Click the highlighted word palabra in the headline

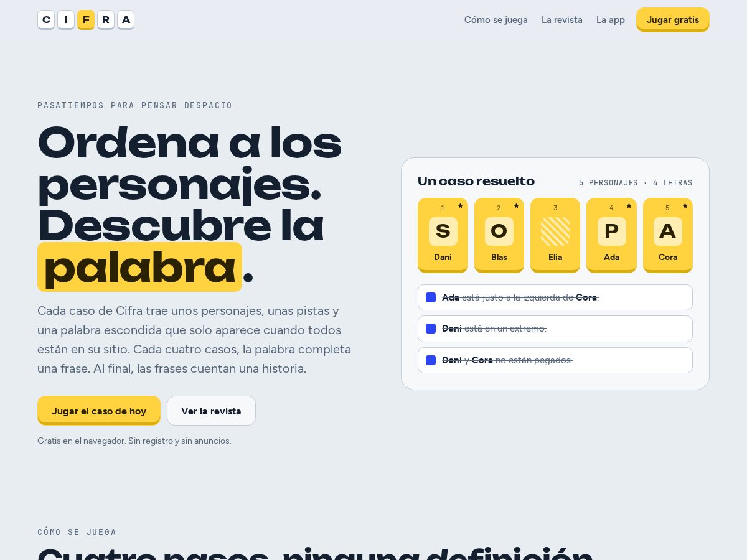pos(139,267)
